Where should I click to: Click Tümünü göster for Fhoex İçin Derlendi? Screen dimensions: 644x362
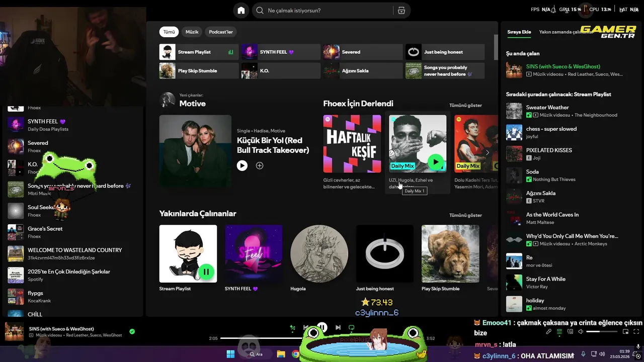coord(465,106)
